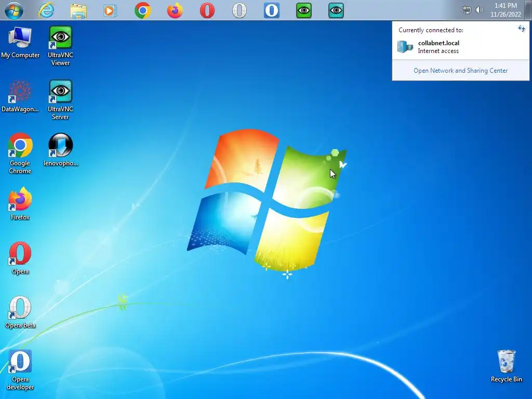
Task: Click 'Internet access' status text
Action: (x=438, y=51)
